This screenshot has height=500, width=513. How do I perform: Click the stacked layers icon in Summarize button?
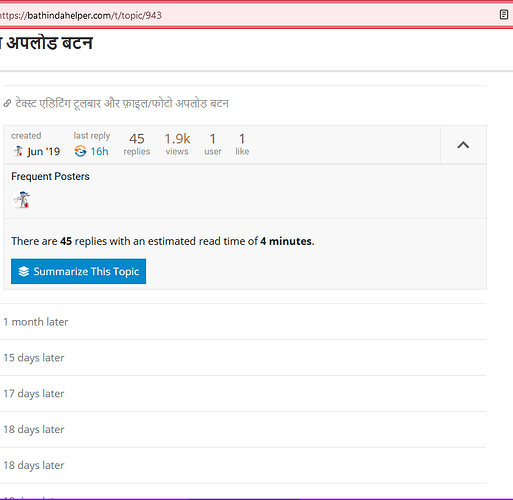(x=24, y=271)
